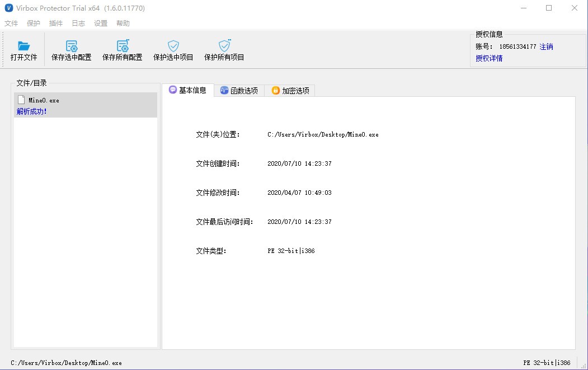Screen dimensions: 588x370
Task: Open the 日志 menu
Action: [x=78, y=23]
